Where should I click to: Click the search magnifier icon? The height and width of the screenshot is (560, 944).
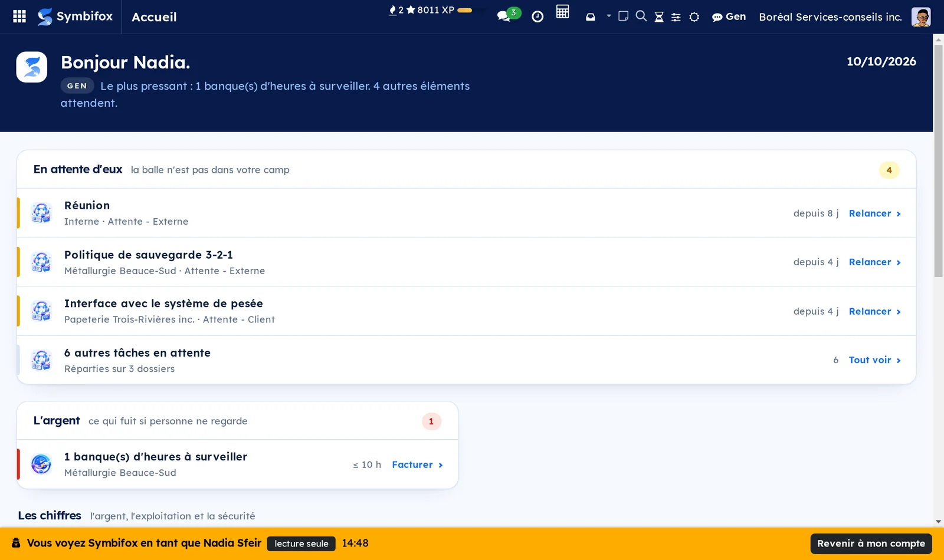coord(641,16)
